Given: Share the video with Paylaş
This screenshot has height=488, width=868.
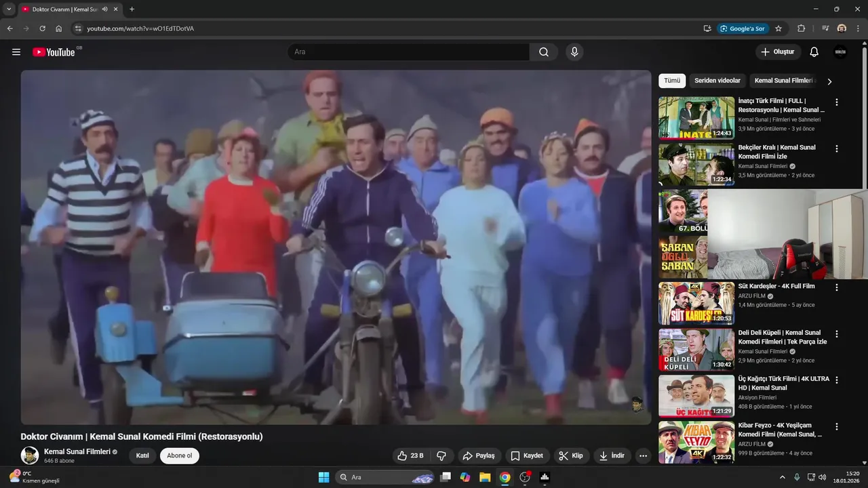Looking at the screenshot, I should pyautogui.click(x=479, y=455).
